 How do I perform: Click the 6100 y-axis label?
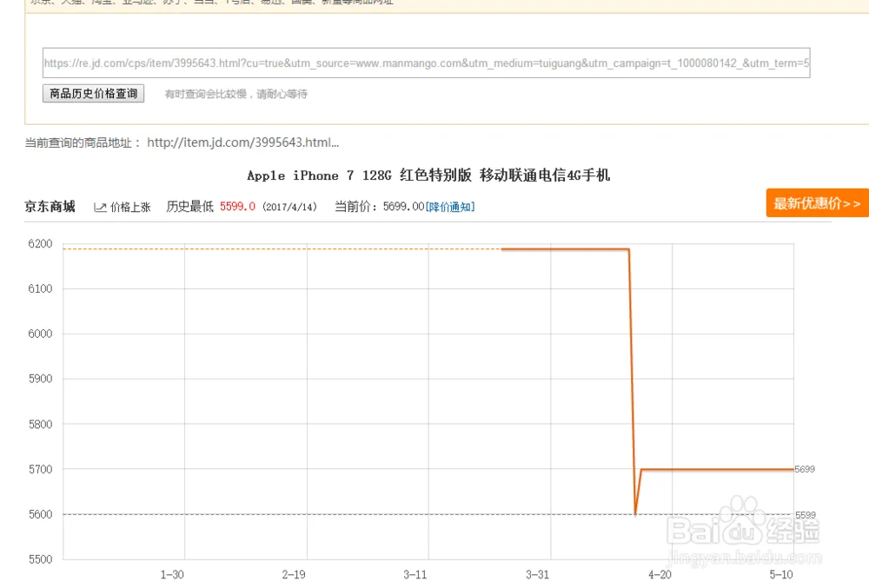40,288
